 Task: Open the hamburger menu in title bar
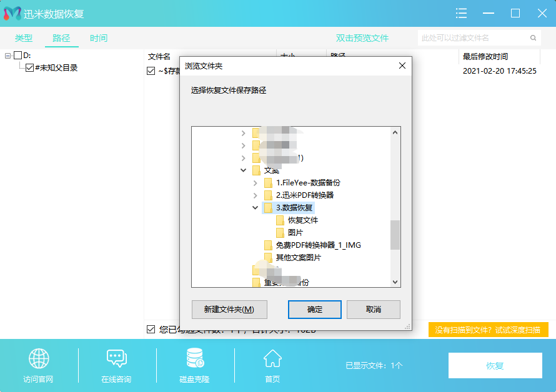pos(461,12)
